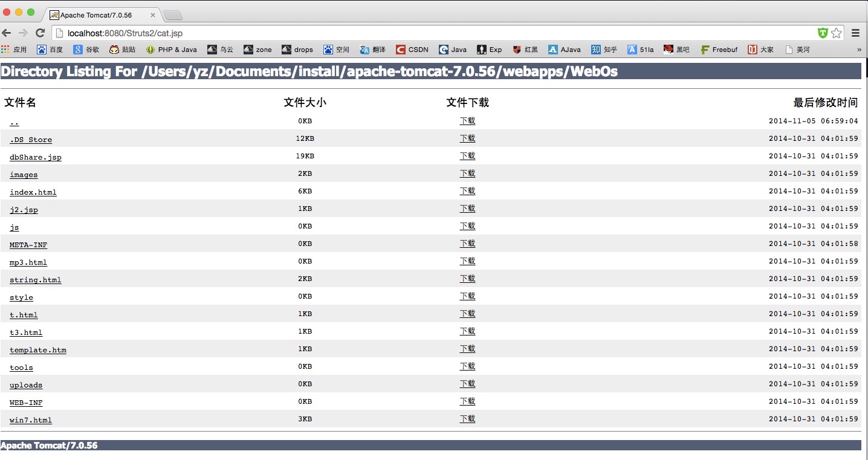
Task: Navigate to parent directory '..' link
Action: click(15, 122)
